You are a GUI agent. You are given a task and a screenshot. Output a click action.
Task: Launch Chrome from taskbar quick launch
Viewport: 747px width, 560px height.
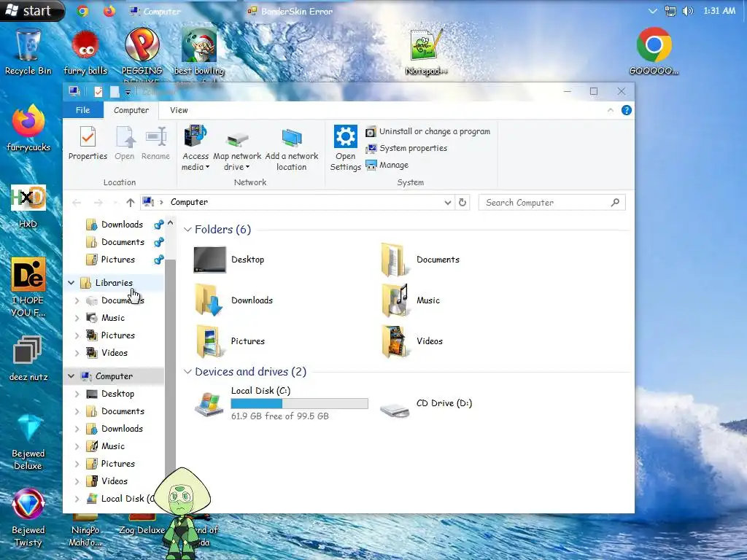83,10
